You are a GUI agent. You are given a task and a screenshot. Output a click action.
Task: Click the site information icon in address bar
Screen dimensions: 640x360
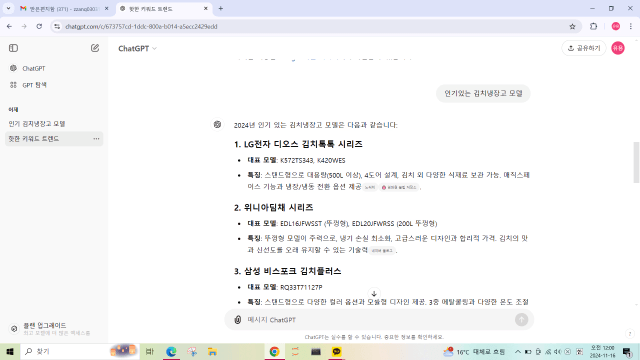point(57,27)
